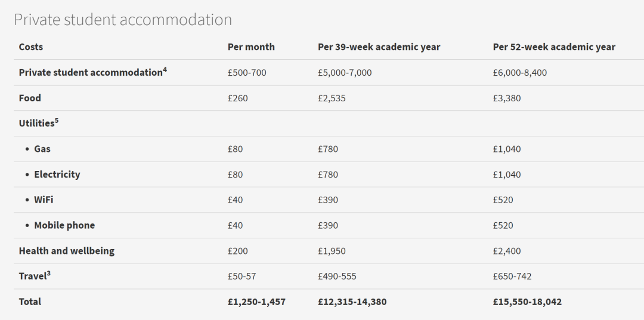Viewport: 644px width, 320px height.
Task: Click the Electricity row label
Action: pos(57,175)
